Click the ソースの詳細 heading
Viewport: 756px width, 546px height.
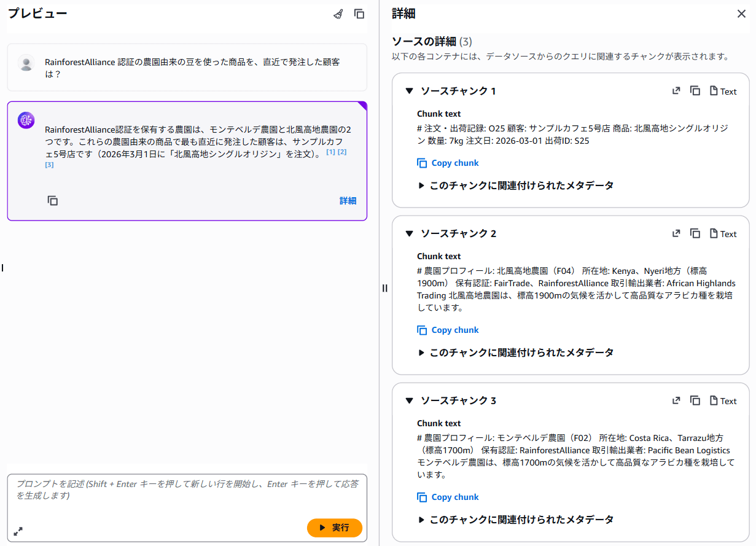coord(432,41)
